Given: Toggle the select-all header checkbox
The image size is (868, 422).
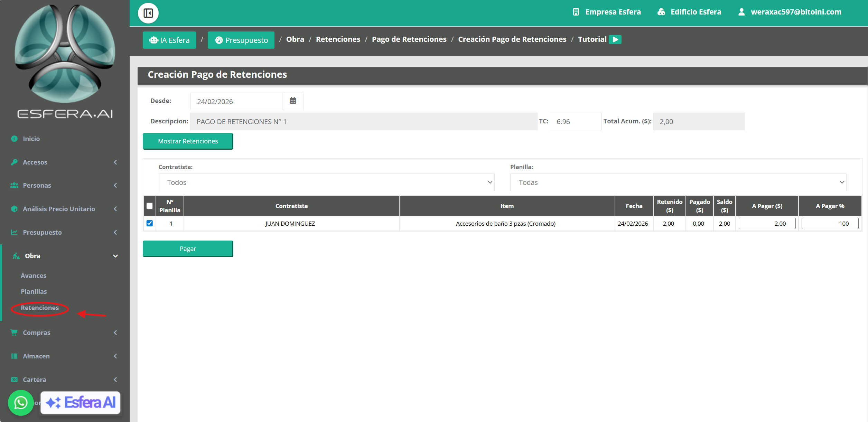Looking at the screenshot, I should pos(150,206).
